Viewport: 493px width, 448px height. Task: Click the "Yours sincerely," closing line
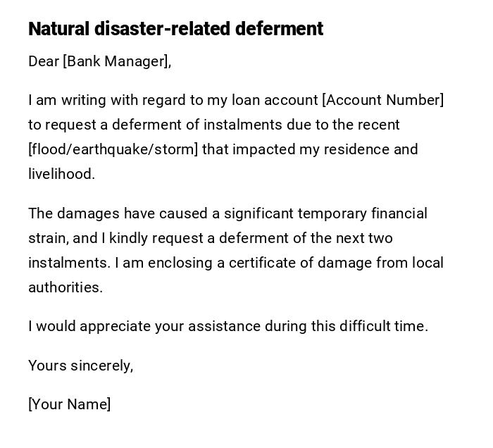click(x=80, y=365)
